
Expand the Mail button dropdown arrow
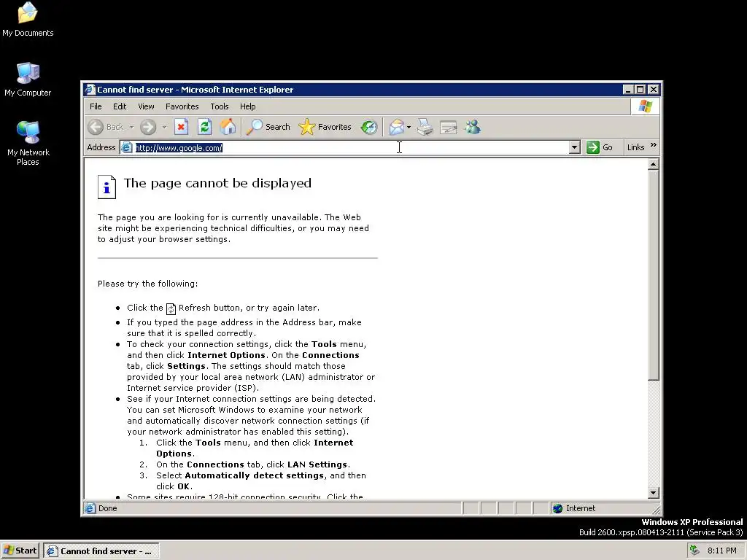click(x=409, y=127)
